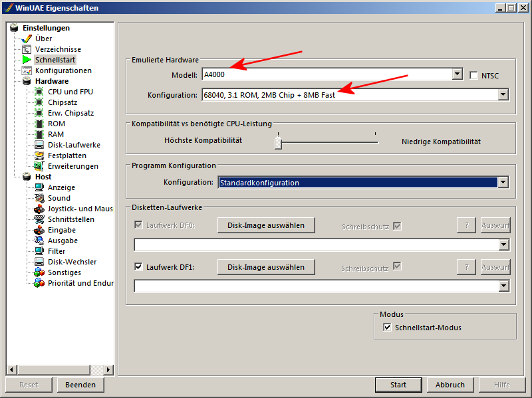Screen dimensions: 532x398
Task: Click the Disk-Wechsler drive icon
Action: point(39,262)
